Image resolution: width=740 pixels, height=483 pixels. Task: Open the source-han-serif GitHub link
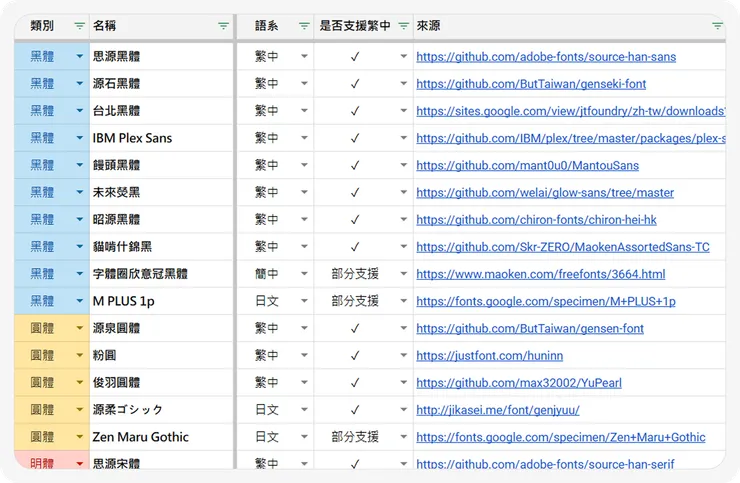pyautogui.click(x=545, y=464)
